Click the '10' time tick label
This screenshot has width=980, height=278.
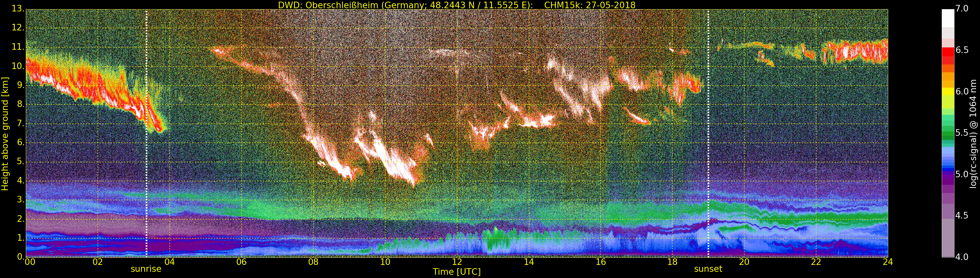click(385, 262)
